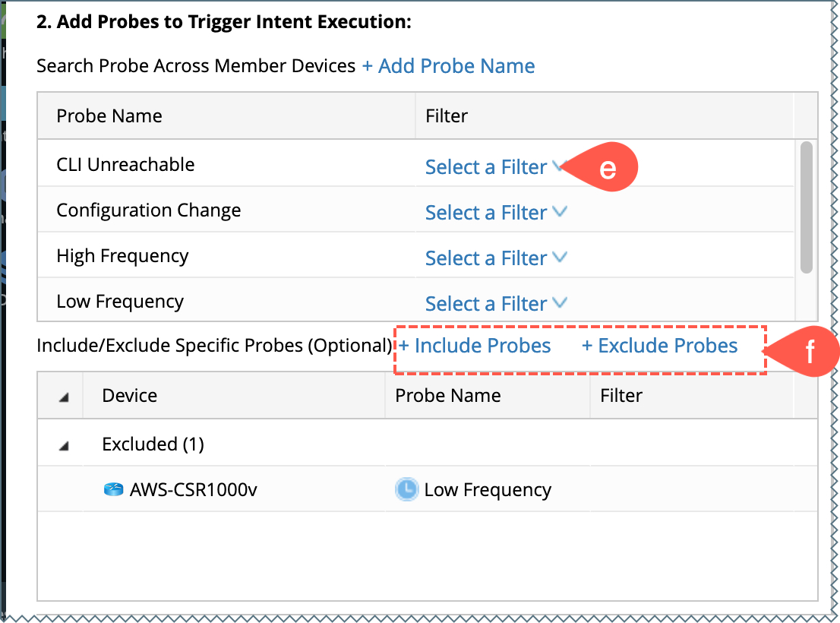This screenshot has width=840, height=623.
Task: Click the Filter column header in lower table
Action: [621, 396]
